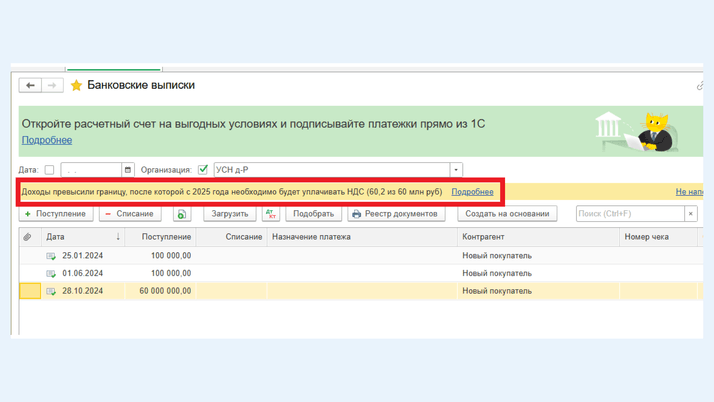This screenshot has width=714, height=402.
Task: Add a new Поступление document
Action: (x=56, y=214)
